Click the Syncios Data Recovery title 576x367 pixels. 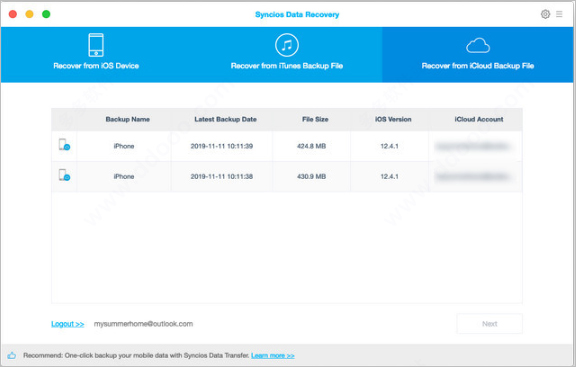[297, 14]
